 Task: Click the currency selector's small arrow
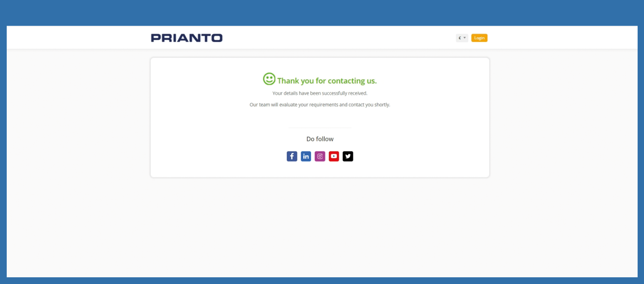pyautogui.click(x=465, y=38)
